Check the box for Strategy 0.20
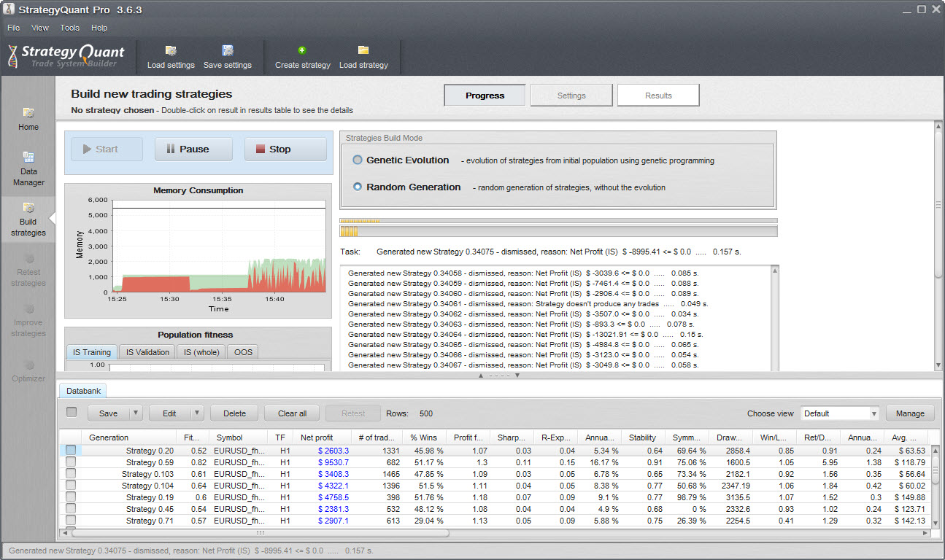This screenshot has height=560, width=945. 71,451
